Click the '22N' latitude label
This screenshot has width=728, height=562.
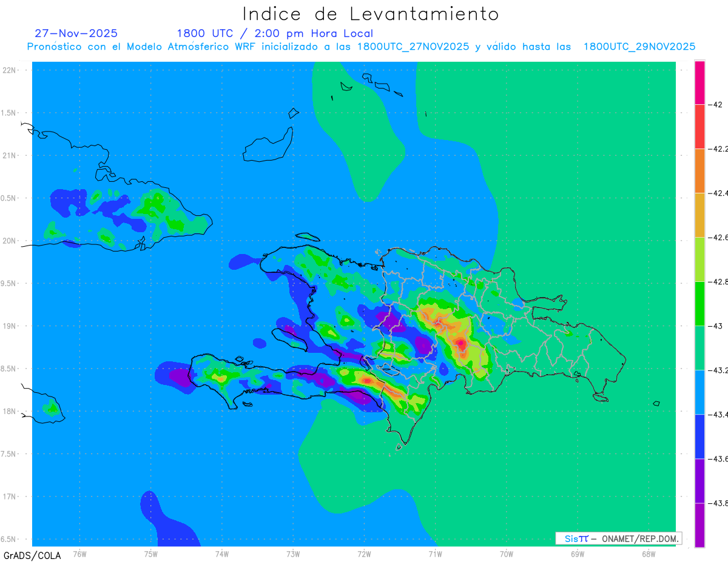10,70
